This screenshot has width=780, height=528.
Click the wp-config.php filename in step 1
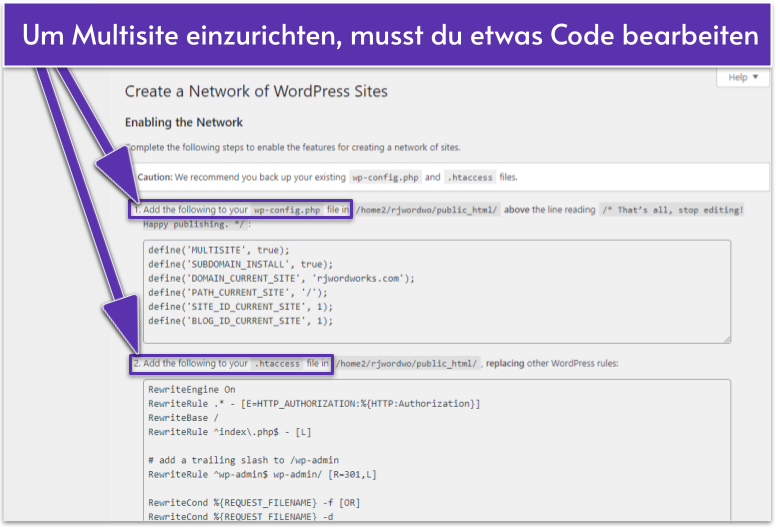[x=287, y=210]
